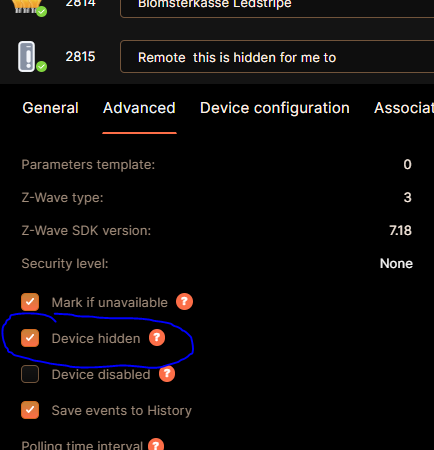Toggle the Mark if unavailable checkbox

(x=30, y=302)
